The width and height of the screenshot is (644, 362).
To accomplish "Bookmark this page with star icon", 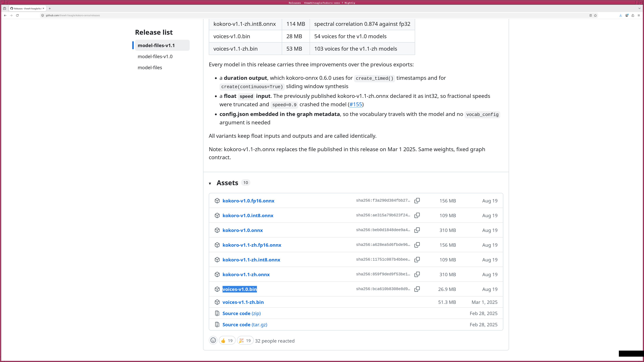I will tap(596, 15).
